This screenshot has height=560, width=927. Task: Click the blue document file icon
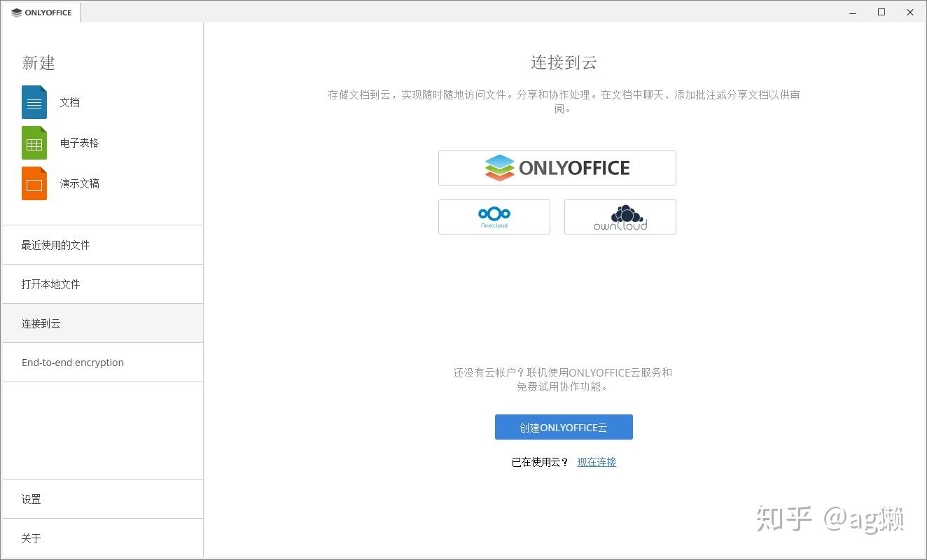[34, 102]
